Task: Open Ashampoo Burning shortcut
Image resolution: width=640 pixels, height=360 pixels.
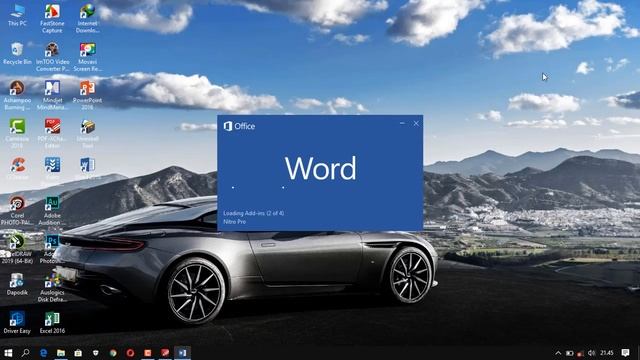Action: (x=17, y=95)
